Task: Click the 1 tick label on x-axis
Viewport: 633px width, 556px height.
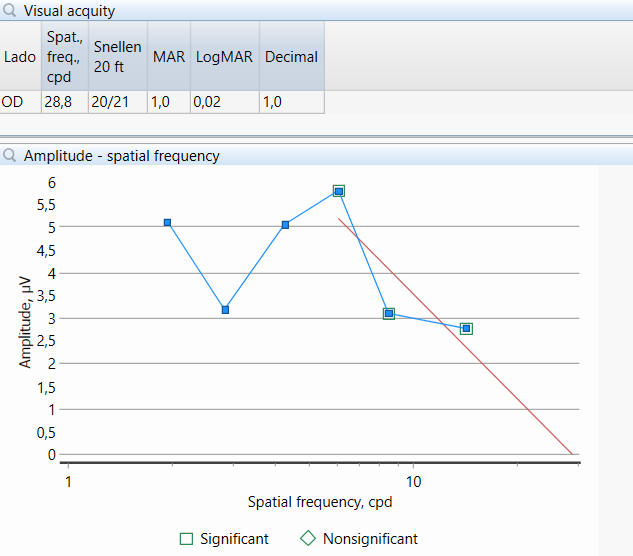Action: pyautogui.click(x=68, y=482)
